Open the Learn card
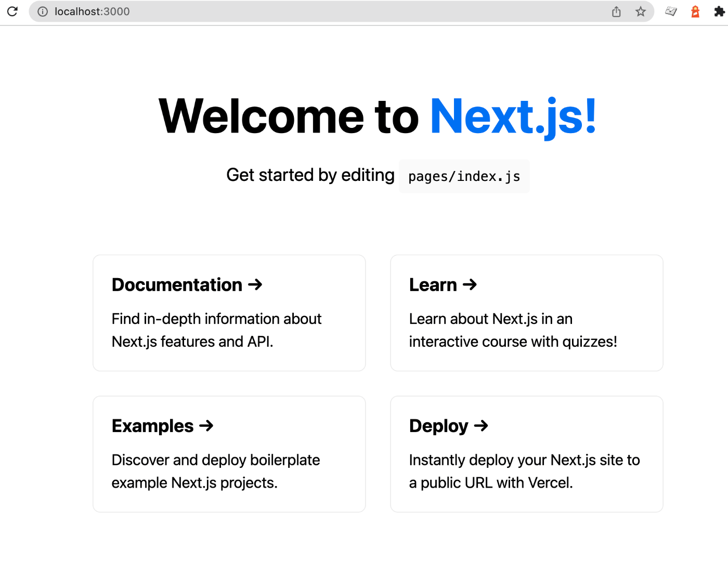Viewport: 728px width, 563px height. click(x=527, y=313)
